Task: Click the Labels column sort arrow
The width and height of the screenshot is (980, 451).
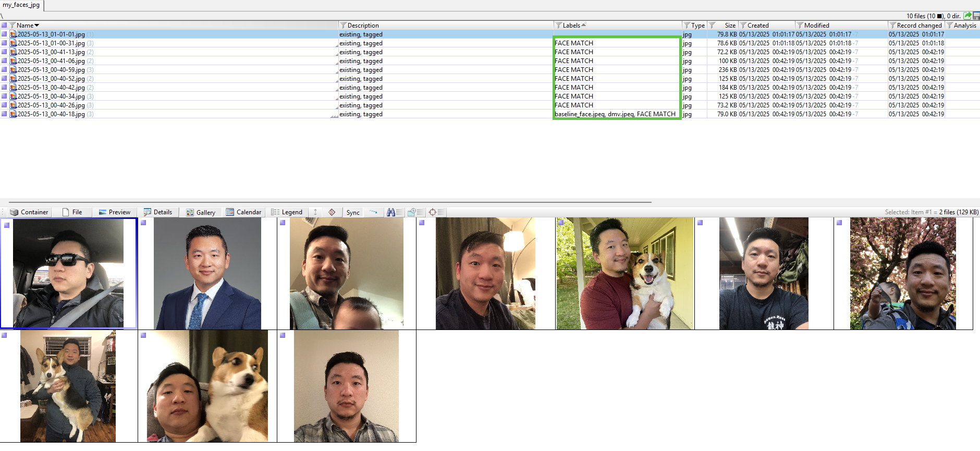Action: point(584,25)
